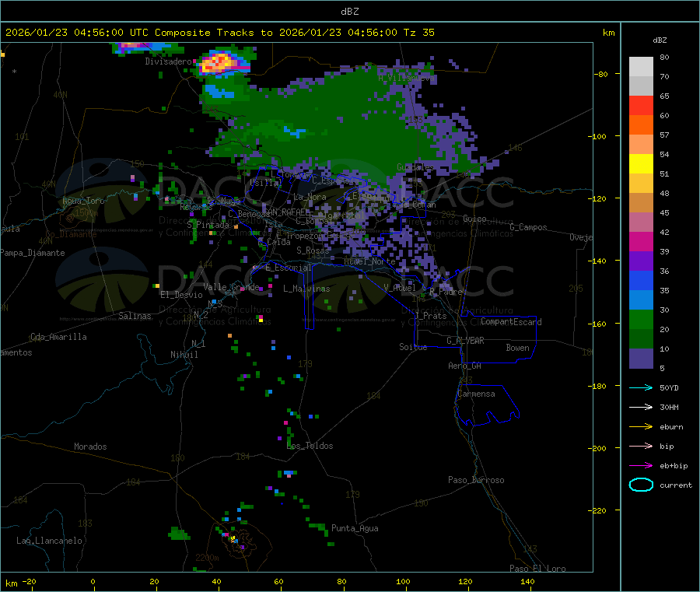Screen dimensions: 700x592
Task: Click the pink bip arrow in legend
Action: point(641,446)
